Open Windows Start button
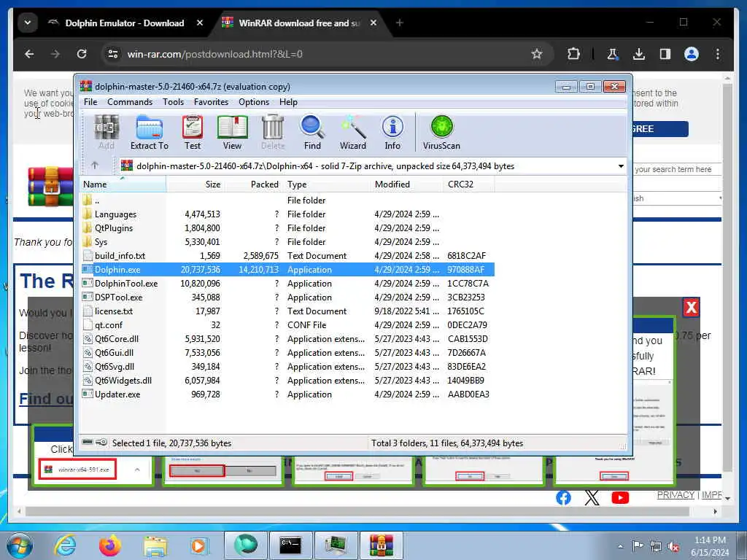Viewport: 747px width, 560px height. (x=20, y=545)
